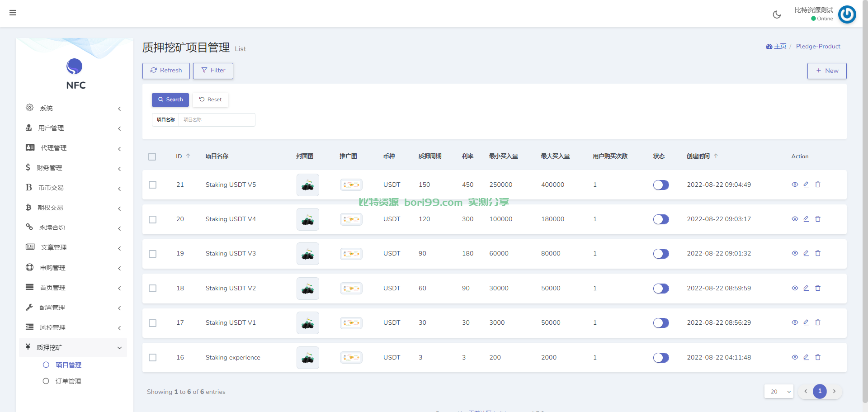Expand the 财务管理 sidebar menu
Screen dimensions: 868x412
tap(73, 168)
